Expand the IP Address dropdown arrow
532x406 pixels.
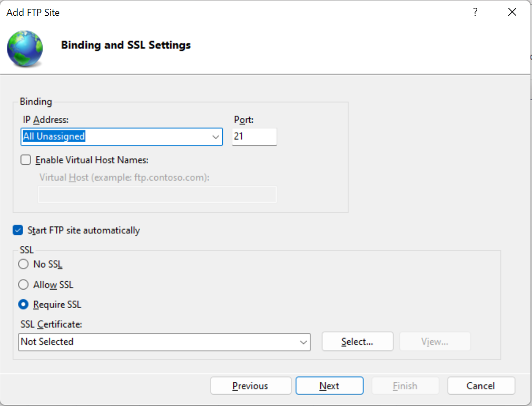point(215,137)
